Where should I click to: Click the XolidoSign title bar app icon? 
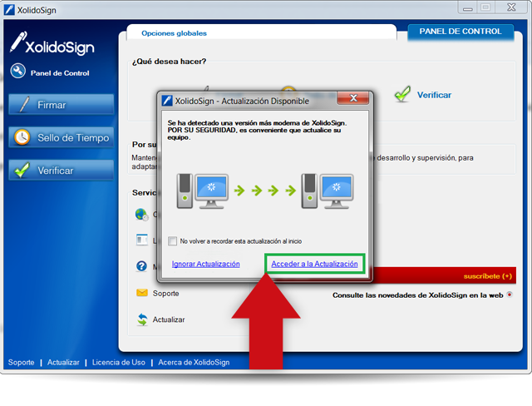click(x=9, y=10)
